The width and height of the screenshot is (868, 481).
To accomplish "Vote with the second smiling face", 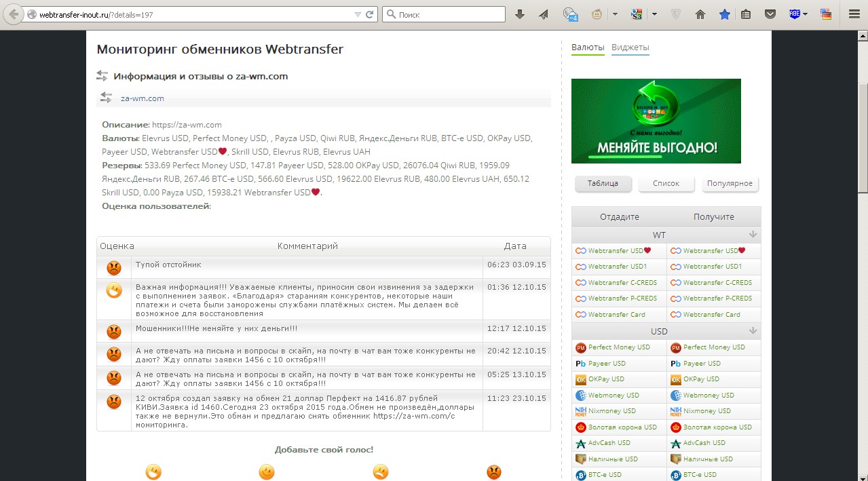I will [267, 472].
